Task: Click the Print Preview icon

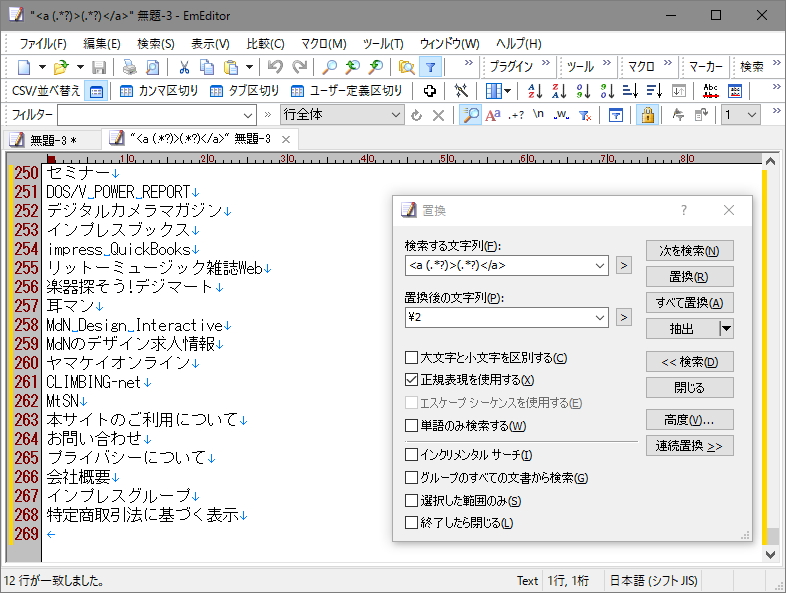Action: 152,67
